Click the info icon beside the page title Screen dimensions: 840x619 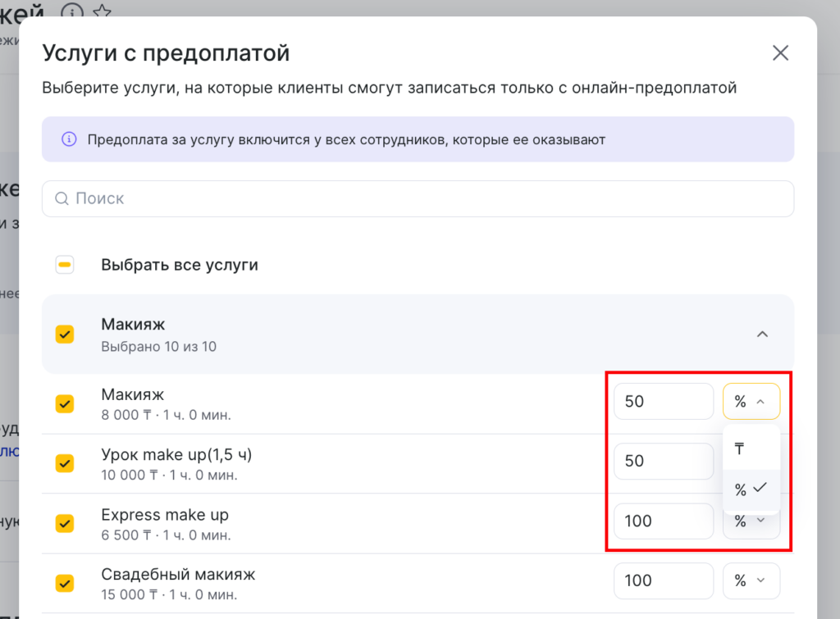73,11
